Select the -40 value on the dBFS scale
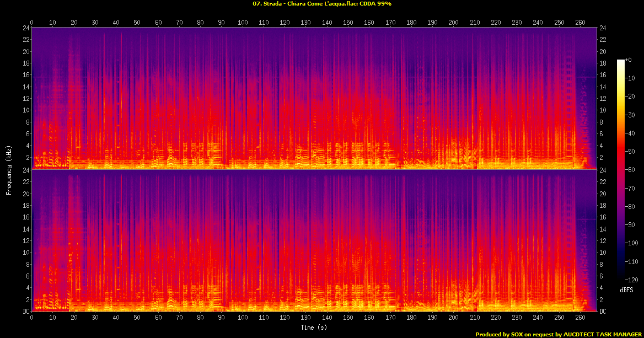The height and width of the screenshot is (338, 644). coord(630,133)
